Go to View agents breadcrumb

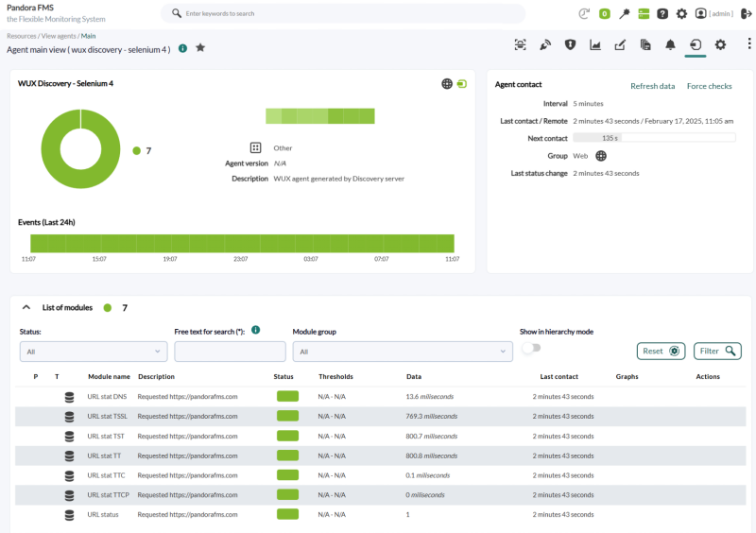coord(59,36)
